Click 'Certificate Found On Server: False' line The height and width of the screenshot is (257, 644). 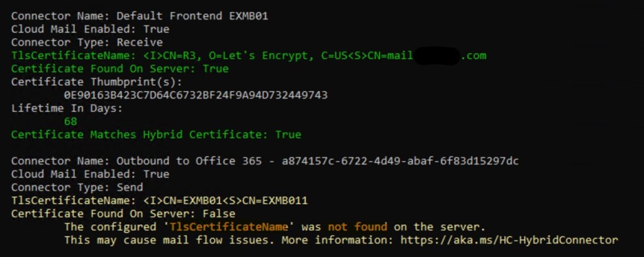(123, 214)
